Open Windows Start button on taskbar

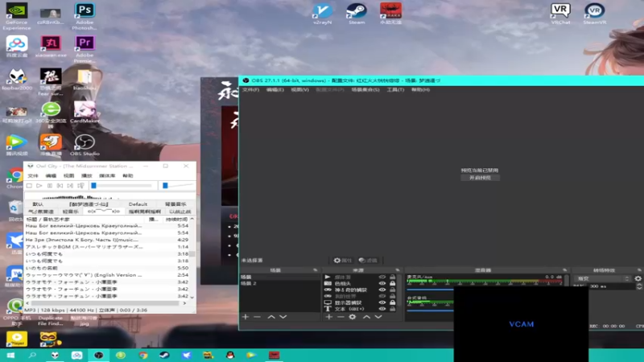coord(10,355)
